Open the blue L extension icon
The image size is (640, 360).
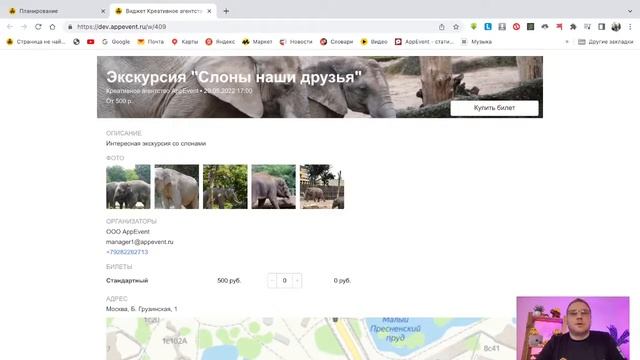[488, 27]
